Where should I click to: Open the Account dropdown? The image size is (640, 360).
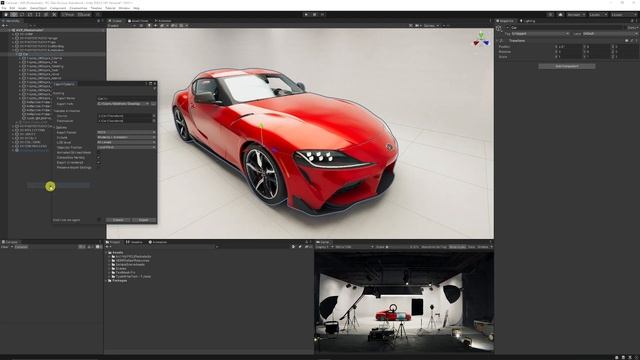click(576, 14)
